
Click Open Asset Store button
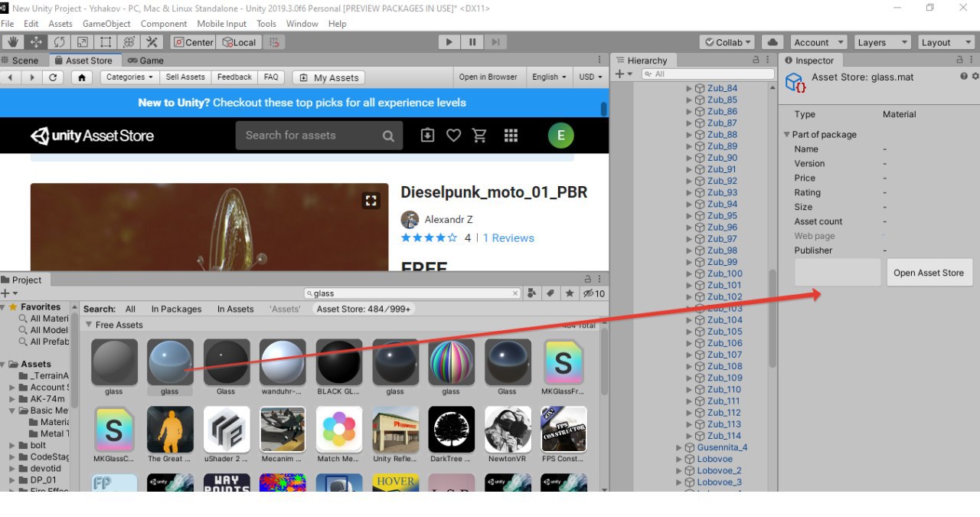(x=929, y=273)
